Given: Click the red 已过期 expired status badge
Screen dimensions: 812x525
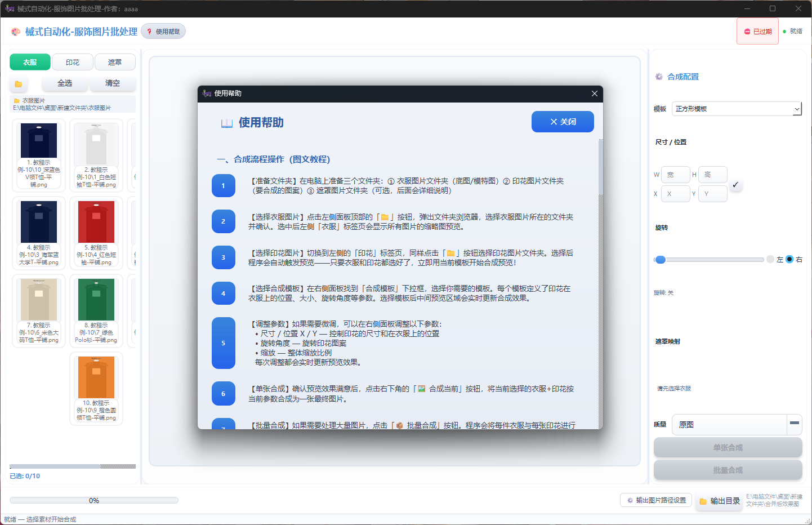Looking at the screenshot, I should (x=757, y=32).
